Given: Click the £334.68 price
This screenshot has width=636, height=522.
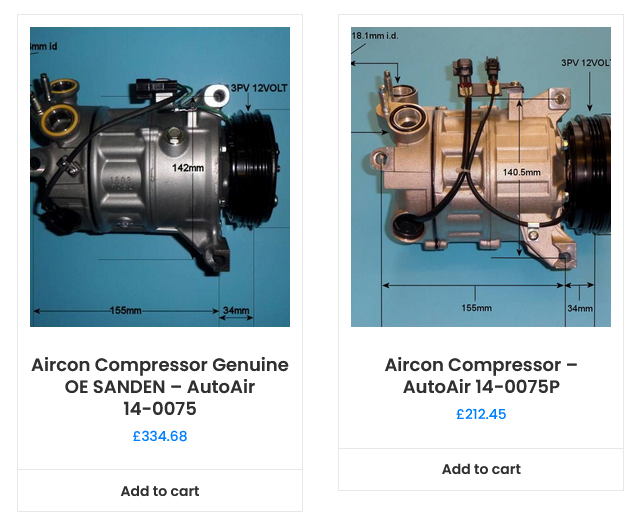Looking at the screenshot, I should point(160,436).
